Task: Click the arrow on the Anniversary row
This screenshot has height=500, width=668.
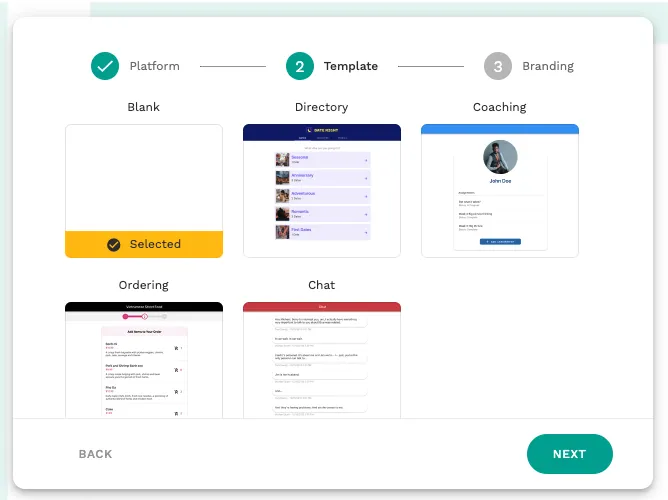Action: 366,178
